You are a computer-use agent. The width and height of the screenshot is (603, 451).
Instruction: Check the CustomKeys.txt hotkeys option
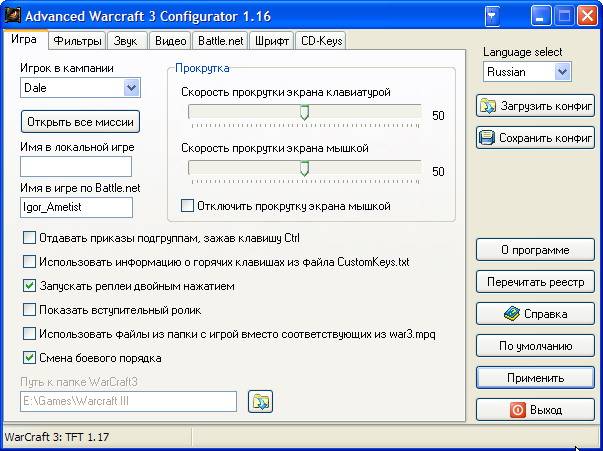click(x=29, y=262)
